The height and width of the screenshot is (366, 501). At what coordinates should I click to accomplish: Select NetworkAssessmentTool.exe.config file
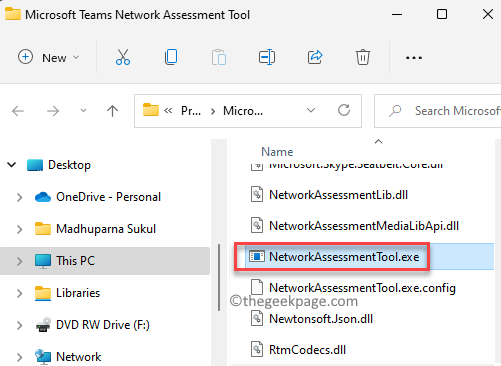(x=362, y=288)
